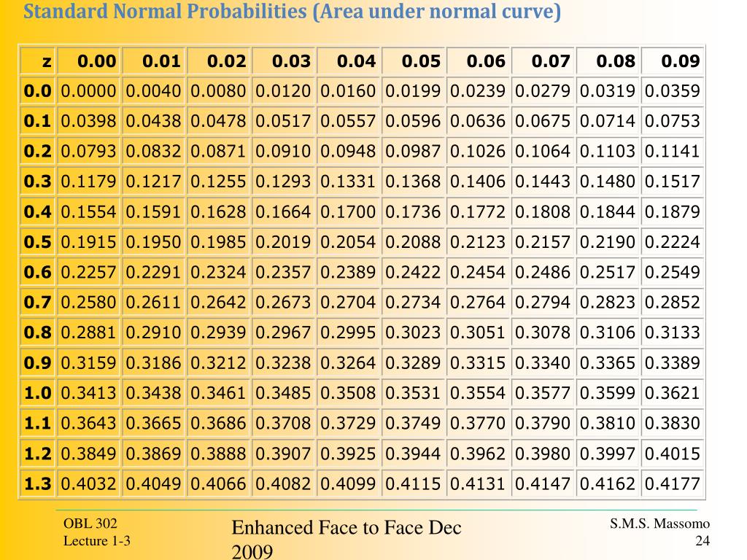Select the 0.03 column header
The height and width of the screenshot is (560, 747).
point(284,61)
